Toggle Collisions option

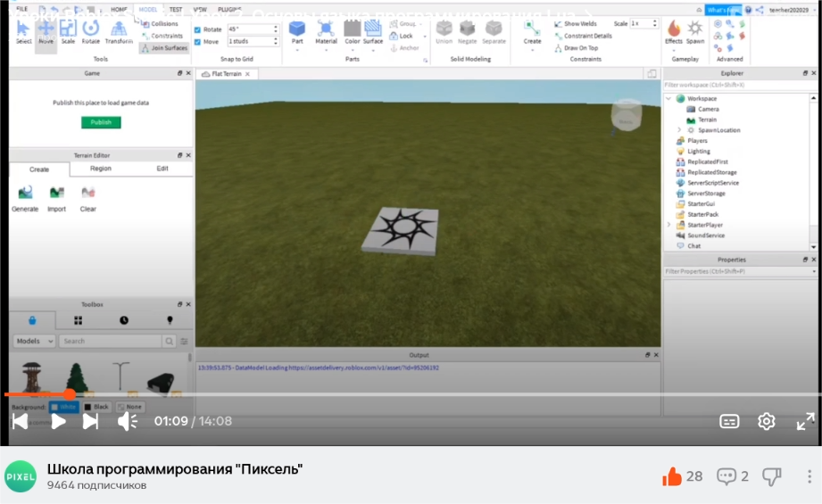tap(161, 23)
